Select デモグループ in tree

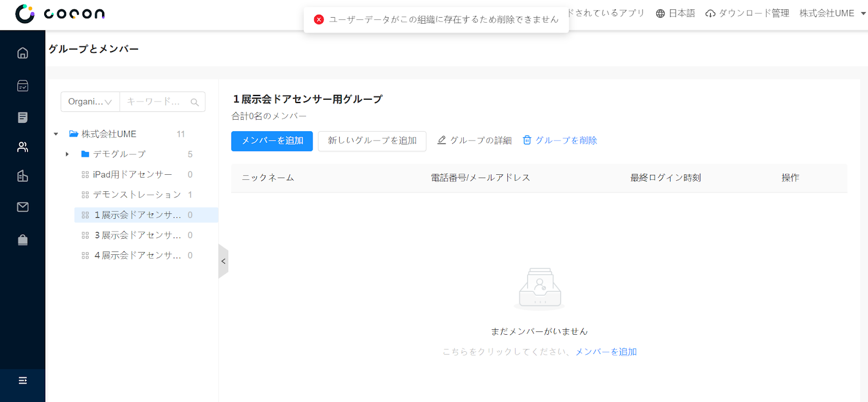pos(119,154)
